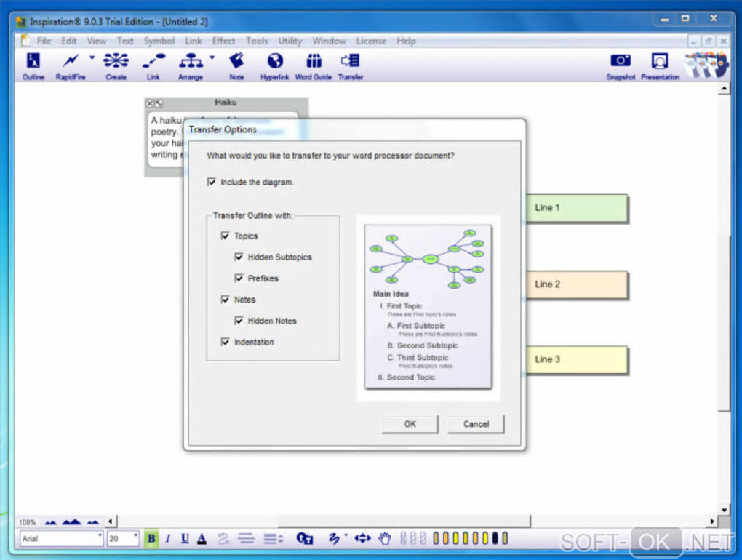Toggle the Hidden Subtopics checkbox
Screen dimensions: 742x560
(239, 257)
